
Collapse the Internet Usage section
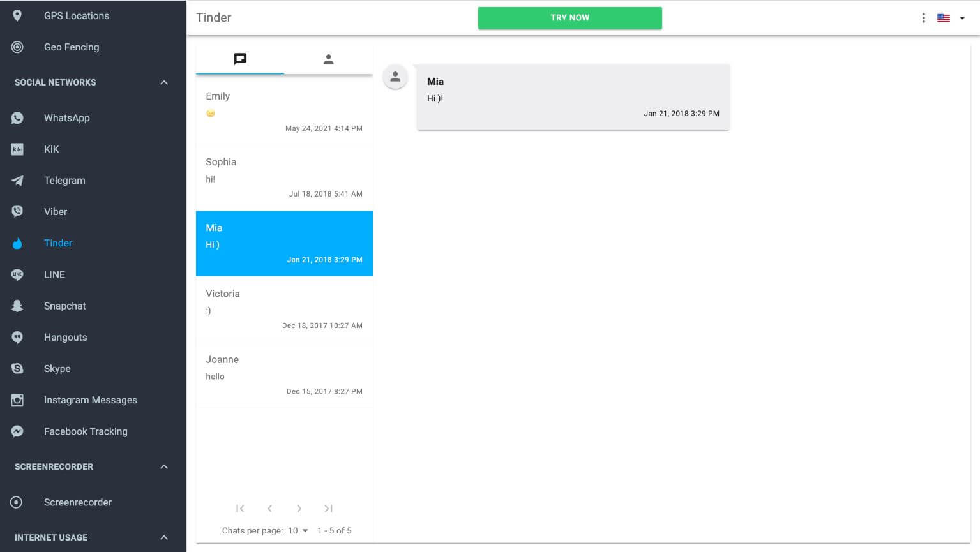tap(164, 537)
